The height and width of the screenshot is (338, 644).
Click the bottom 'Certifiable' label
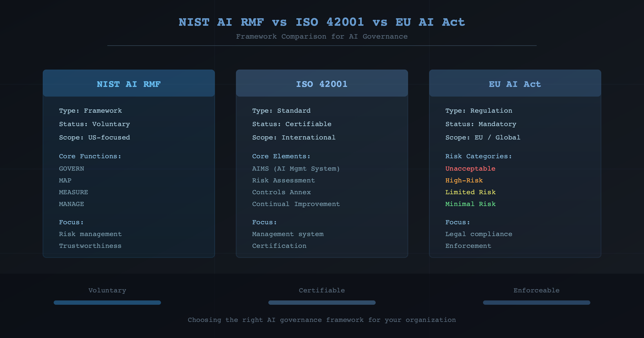(x=322, y=290)
